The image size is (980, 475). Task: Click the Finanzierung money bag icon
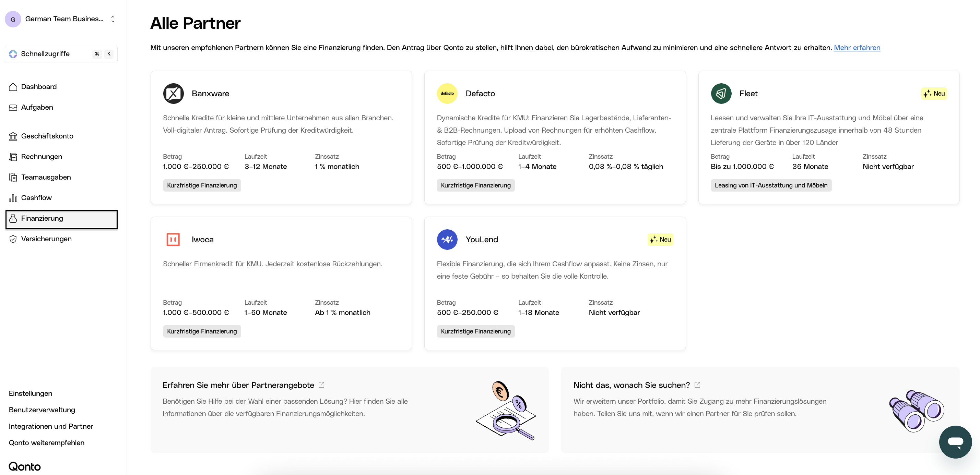click(13, 219)
